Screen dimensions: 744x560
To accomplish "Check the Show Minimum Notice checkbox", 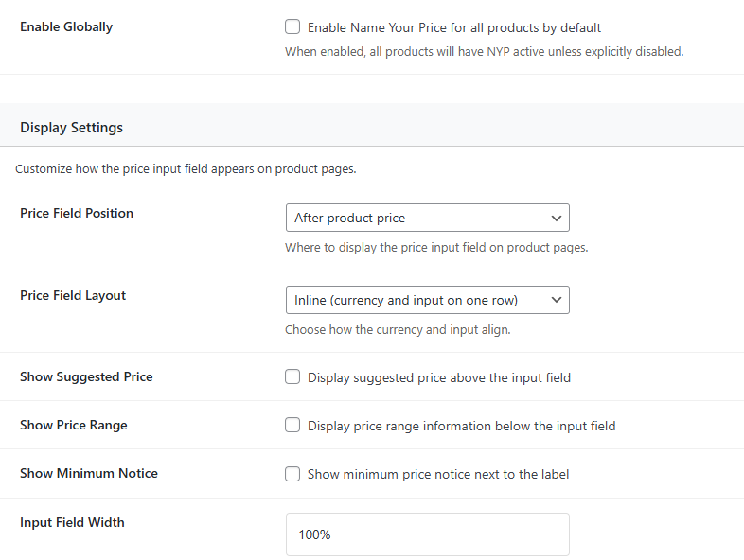I will (293, 474).
